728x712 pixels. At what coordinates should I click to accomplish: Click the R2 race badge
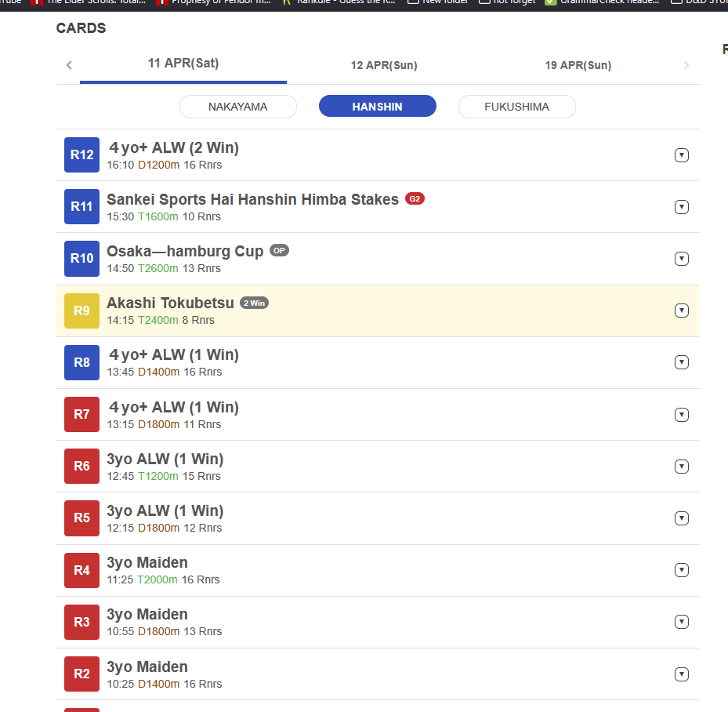[x=81, y=674]
